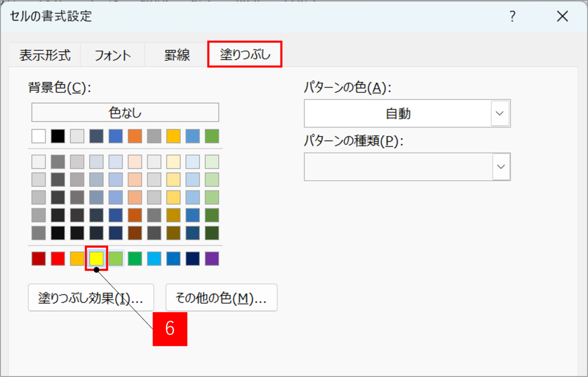Screen dimensions: 588x377
Task: Select the palest green tint swatch
Action: [212, 162]
